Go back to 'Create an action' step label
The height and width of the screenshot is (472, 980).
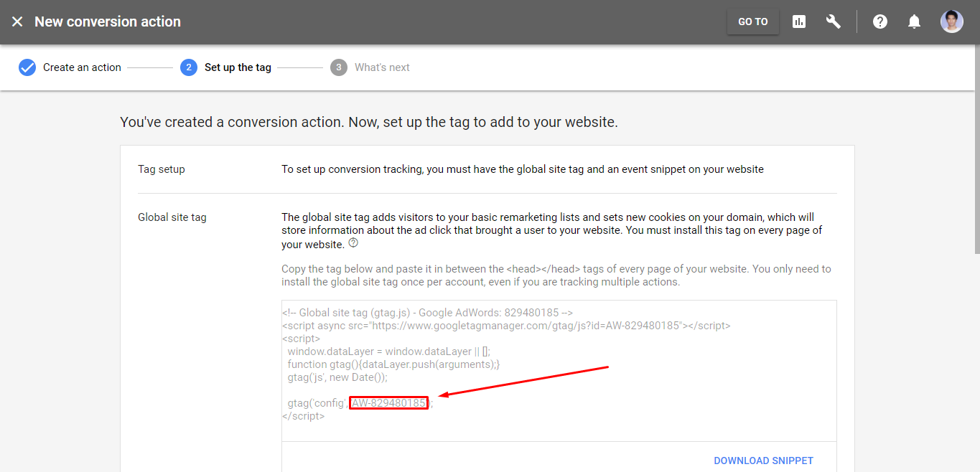point(82,67)
